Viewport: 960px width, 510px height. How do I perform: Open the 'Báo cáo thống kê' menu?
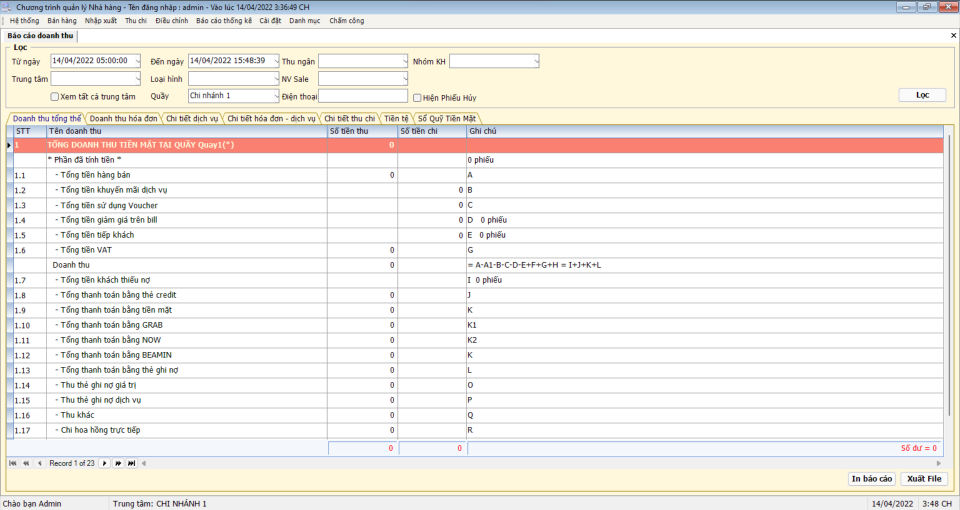[x=223, y=21]
